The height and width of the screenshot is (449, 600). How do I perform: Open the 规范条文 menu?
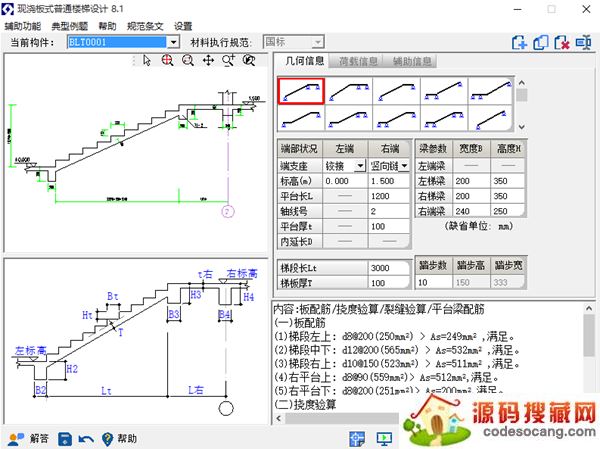coord(145,26)
